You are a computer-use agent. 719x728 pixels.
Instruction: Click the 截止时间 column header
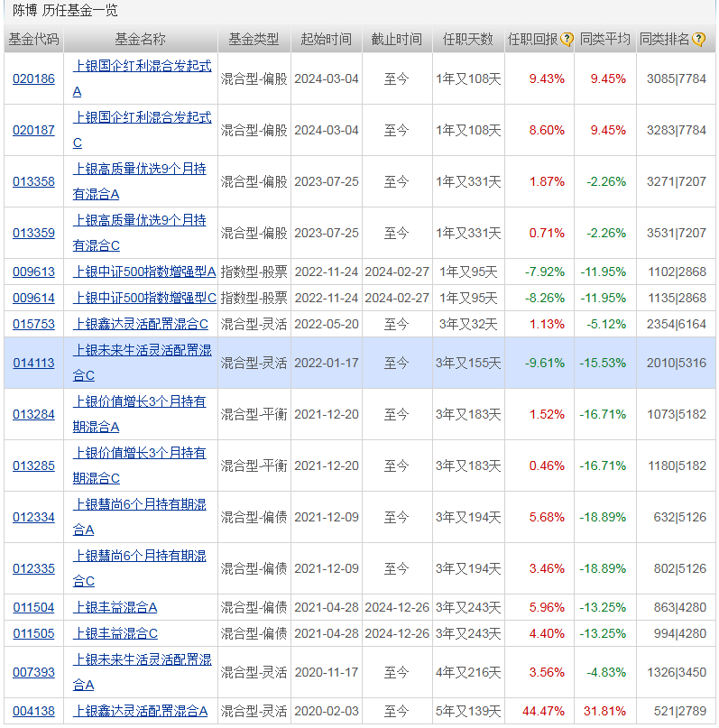pyautogui.click(x=396, y=40)
